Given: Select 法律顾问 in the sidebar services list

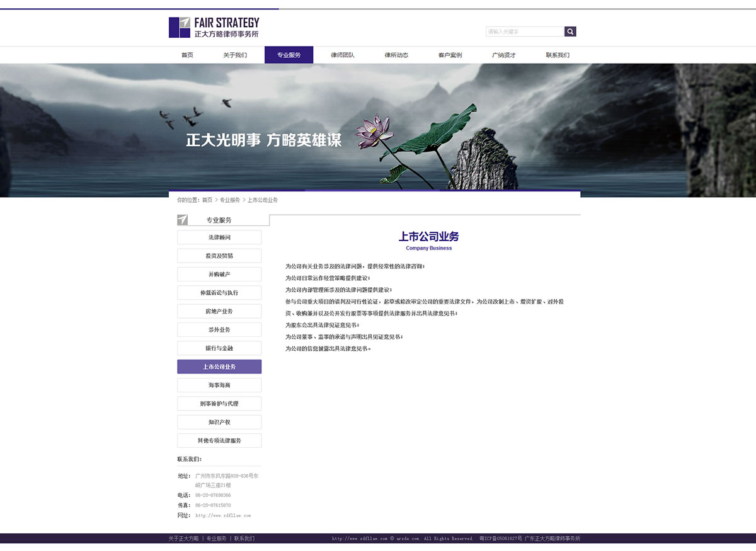Looking at the screenshot, I should 219,237.
